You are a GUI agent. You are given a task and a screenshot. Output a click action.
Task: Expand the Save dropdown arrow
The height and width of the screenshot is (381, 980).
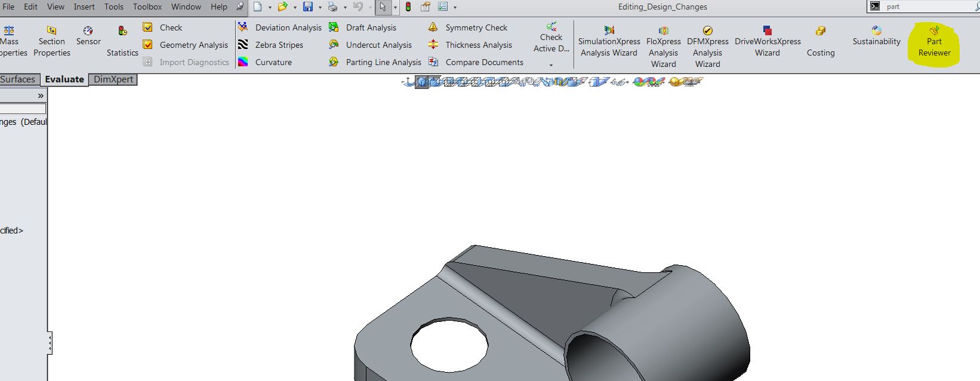319,7
